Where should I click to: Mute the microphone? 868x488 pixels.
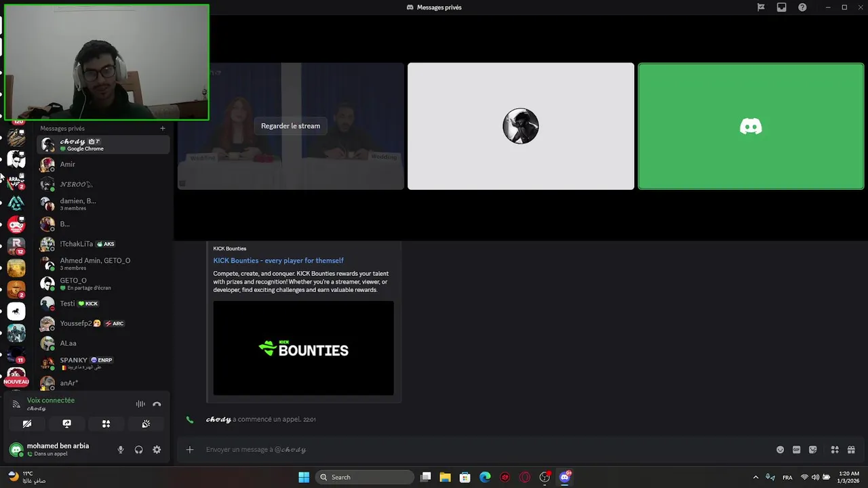(121, 449)
